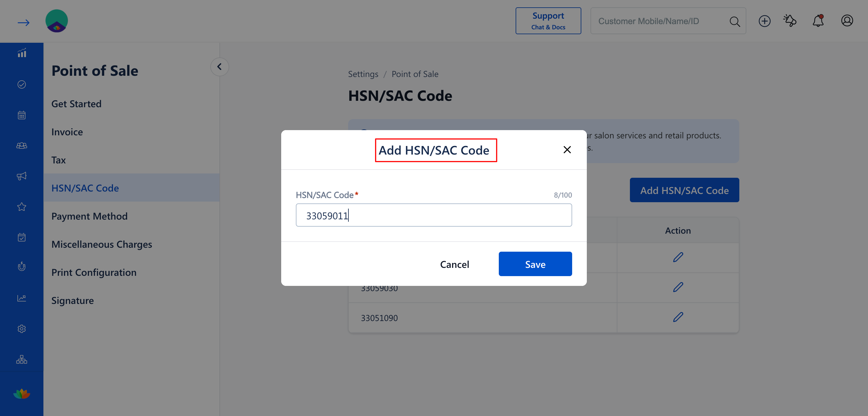The height and width of the screenshot is (416, 868).
Task: Cancel adding the HSN/SAC code
Action: tap(454, 264)
